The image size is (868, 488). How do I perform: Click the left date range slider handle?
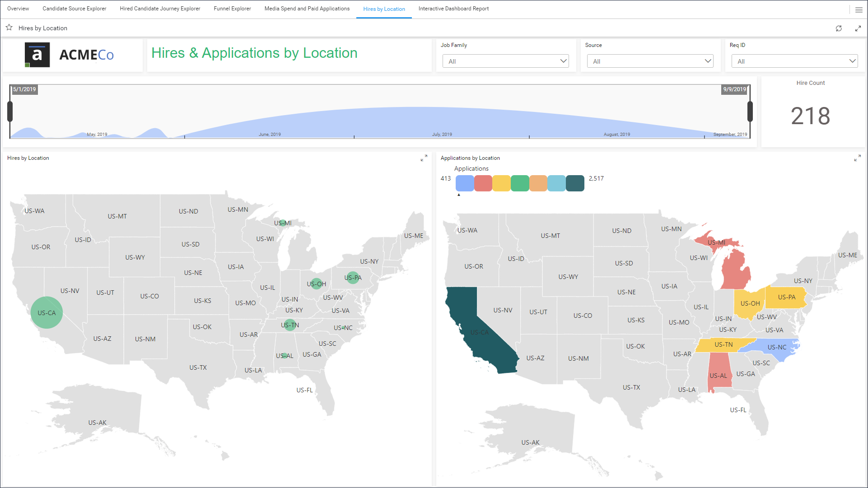[x=10, y=112]
